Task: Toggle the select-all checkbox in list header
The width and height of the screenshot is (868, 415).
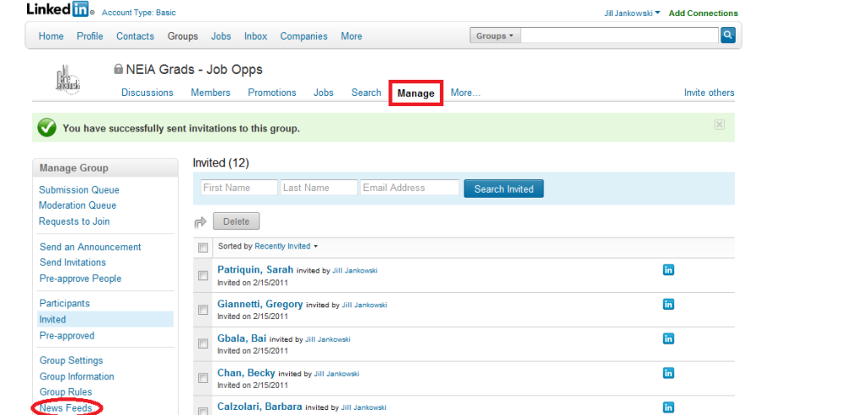Action: 203,248
